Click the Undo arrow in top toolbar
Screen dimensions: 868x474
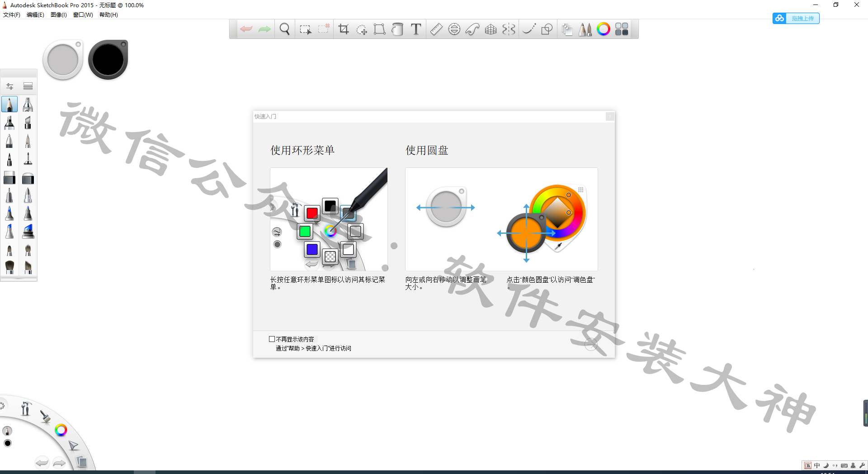click(246, 29)
